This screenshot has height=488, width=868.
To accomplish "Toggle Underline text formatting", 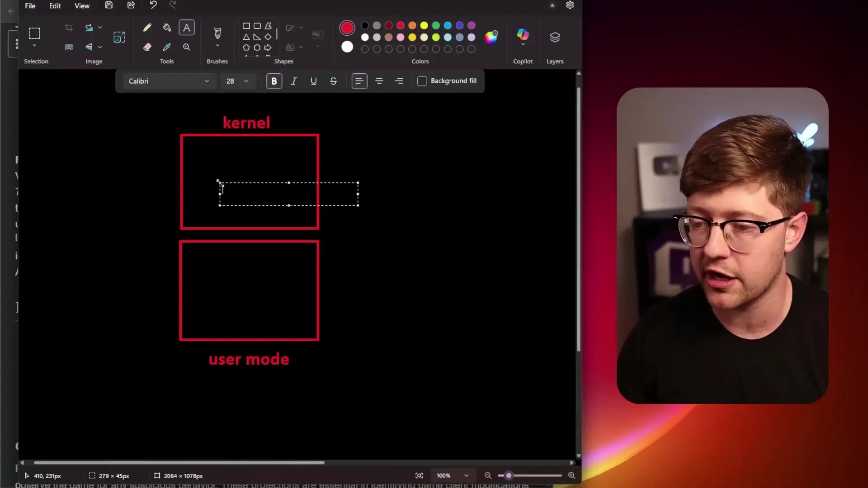I will click(314, 81).
